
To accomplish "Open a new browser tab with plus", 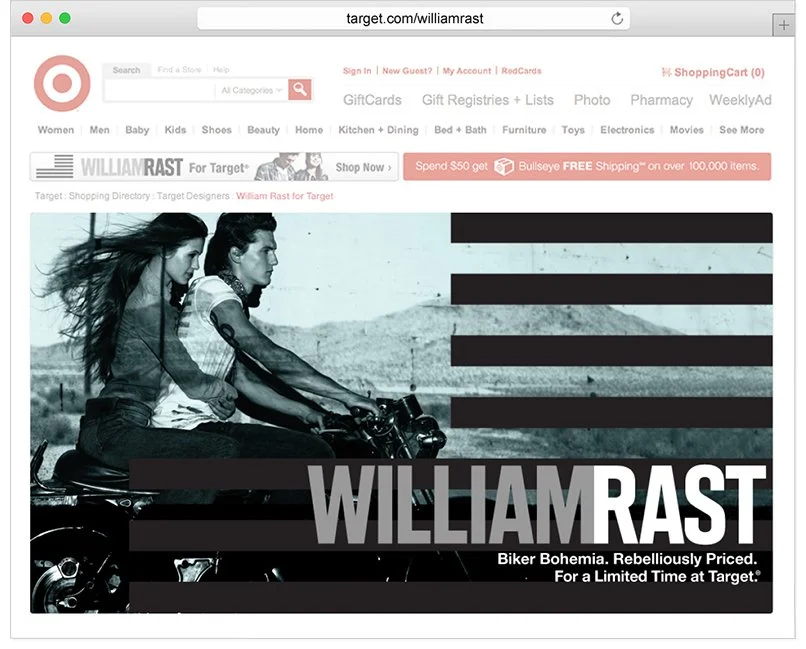I will [783, 25].
